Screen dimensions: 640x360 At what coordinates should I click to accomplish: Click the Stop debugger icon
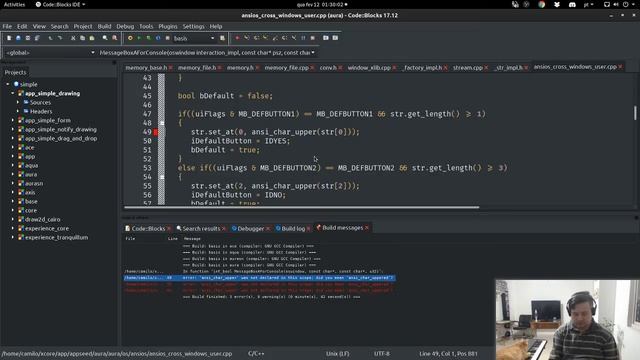click(313, 38)
